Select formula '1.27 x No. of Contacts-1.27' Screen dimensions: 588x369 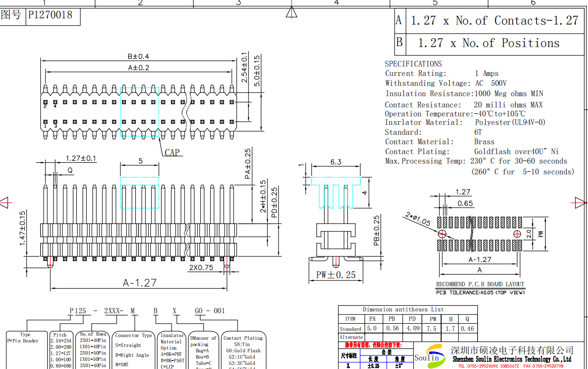pyautogui.click(x=495, y=21)
